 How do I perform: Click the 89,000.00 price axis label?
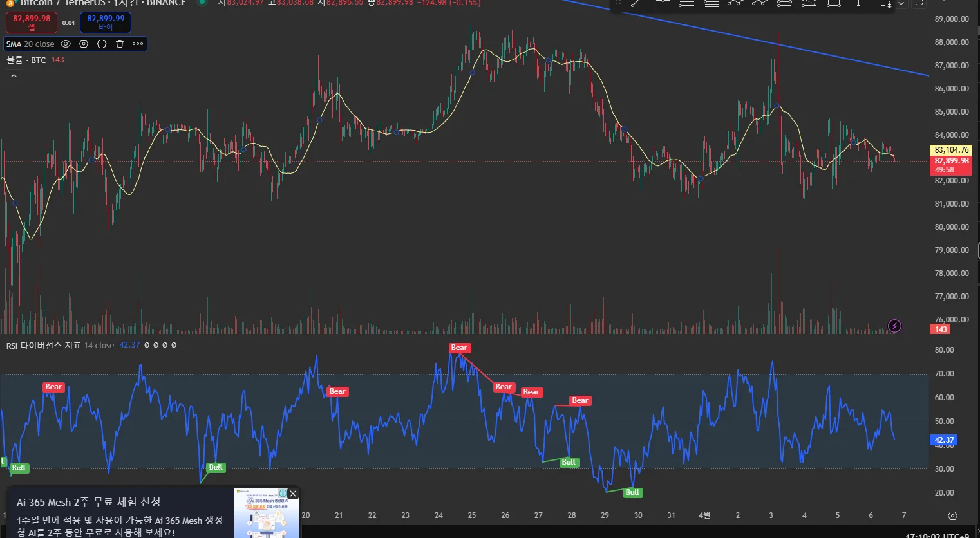[x=952, y=19]
